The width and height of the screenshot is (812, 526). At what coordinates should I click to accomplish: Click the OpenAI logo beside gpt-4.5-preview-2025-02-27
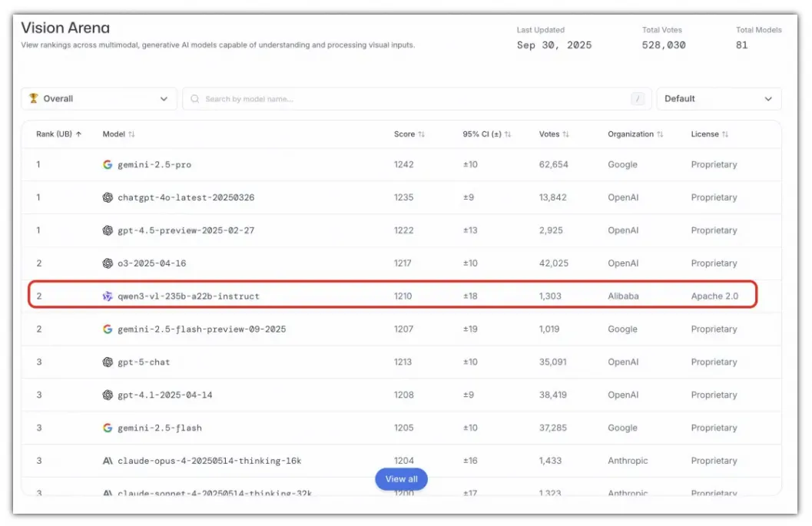tap(108, 230)
